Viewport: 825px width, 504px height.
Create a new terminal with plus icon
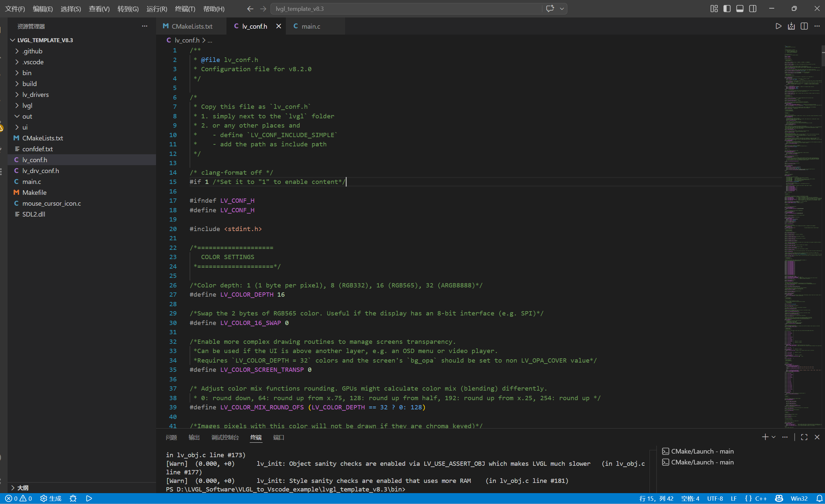(765, 437)
